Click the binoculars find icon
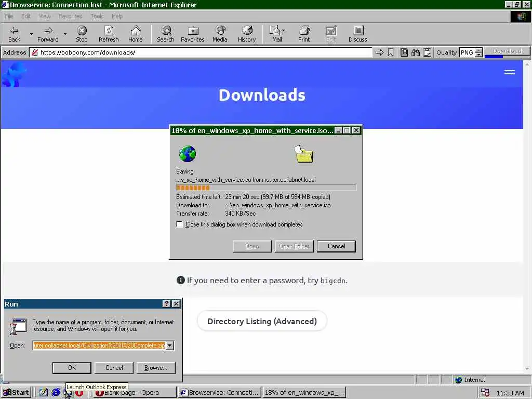Screen dimensions: 532x399 pos(416,52)
